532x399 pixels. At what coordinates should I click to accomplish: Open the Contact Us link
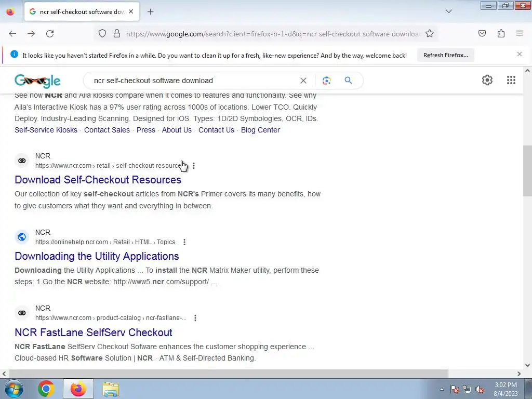pos(216,130)
